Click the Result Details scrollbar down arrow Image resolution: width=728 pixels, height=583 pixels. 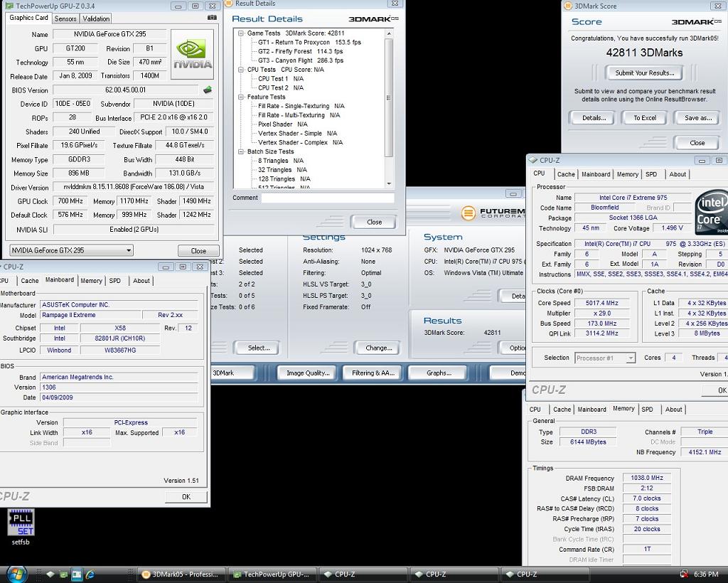click(389, 184)
